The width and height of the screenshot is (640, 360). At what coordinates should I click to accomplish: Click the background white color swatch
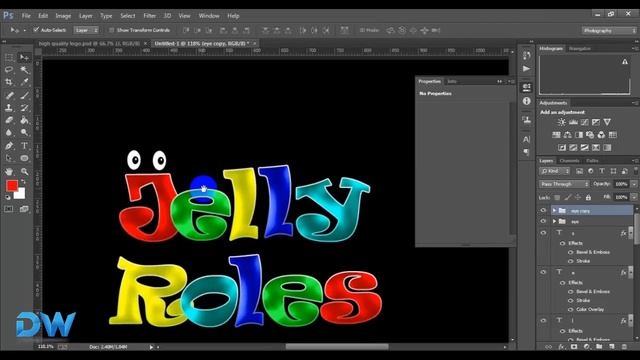click(20, 194)
